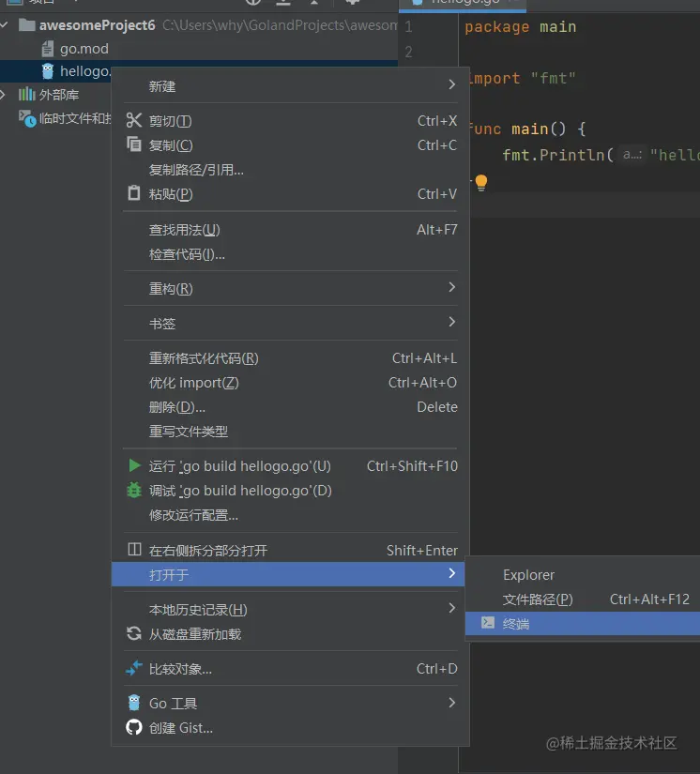The image size is (700, 774).
Task: Choose 粘贴(P) from the context menu
Action: 290,193
